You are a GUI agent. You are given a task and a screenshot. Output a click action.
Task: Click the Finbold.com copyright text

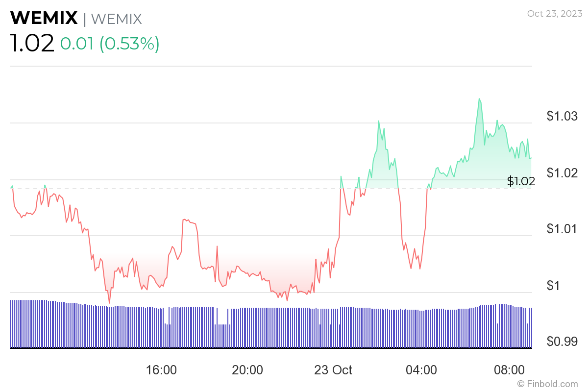(547, 384)
